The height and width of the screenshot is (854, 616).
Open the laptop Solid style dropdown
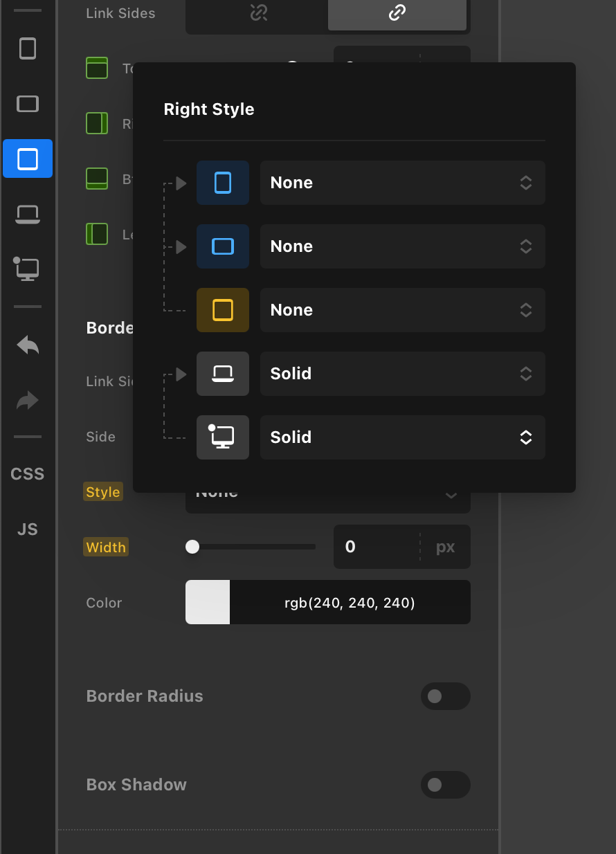point(402,374)
